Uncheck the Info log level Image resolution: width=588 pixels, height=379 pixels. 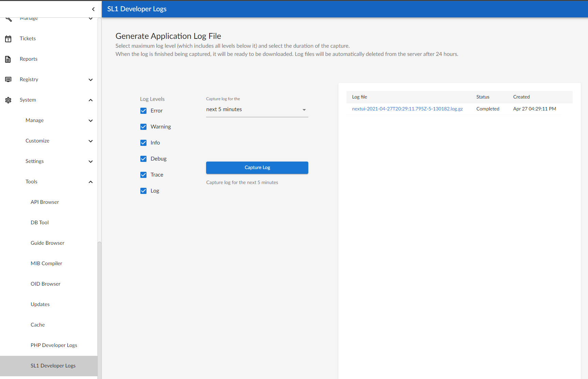[143, 143]
